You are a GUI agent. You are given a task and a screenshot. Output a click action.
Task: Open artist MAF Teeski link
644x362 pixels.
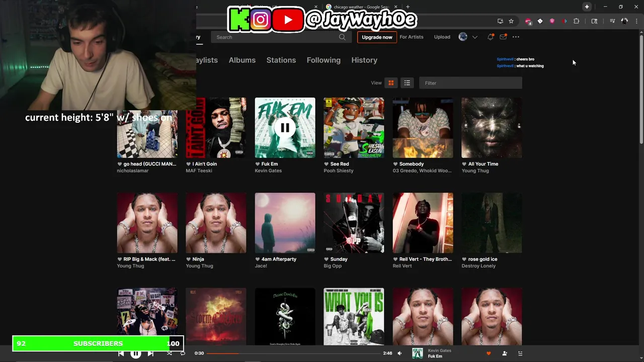point(199,170)
